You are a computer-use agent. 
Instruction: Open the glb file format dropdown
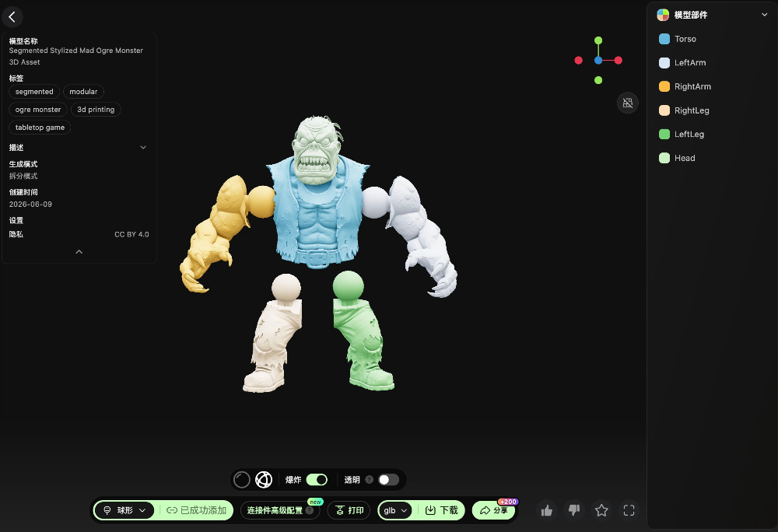395,510
